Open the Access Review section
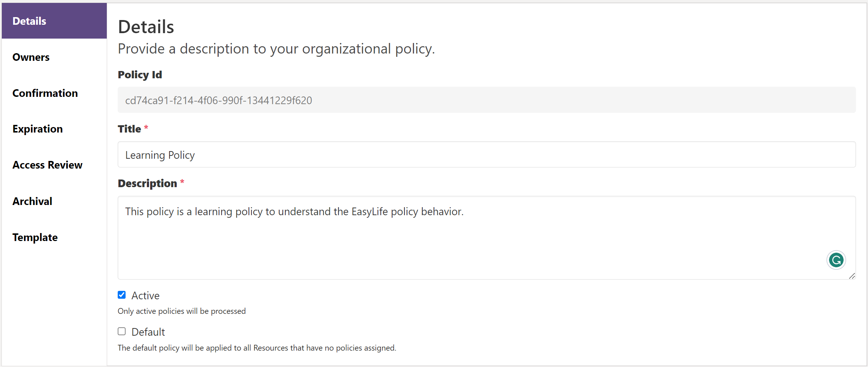The image size is (868, 367). pyautogui.click(x=47, y=165)
